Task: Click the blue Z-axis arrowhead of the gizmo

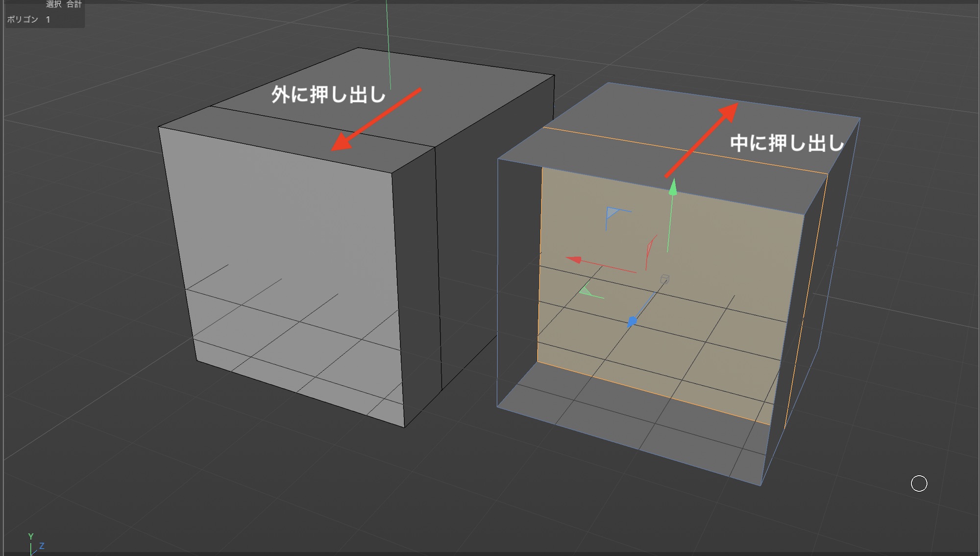Action: coord(632,322)
